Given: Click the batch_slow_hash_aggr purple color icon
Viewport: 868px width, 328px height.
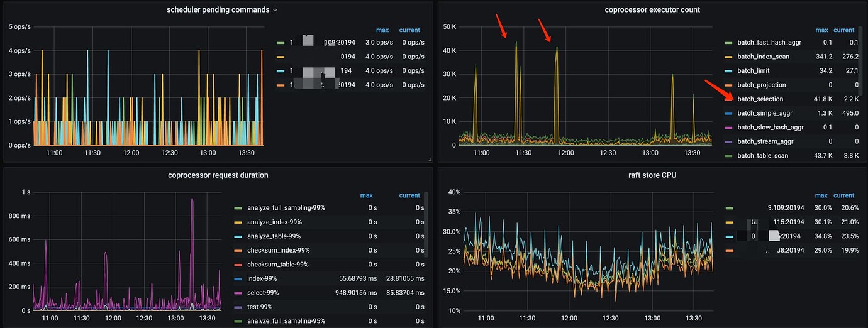Looking at the screenshot, I should (x=728, y=128).
